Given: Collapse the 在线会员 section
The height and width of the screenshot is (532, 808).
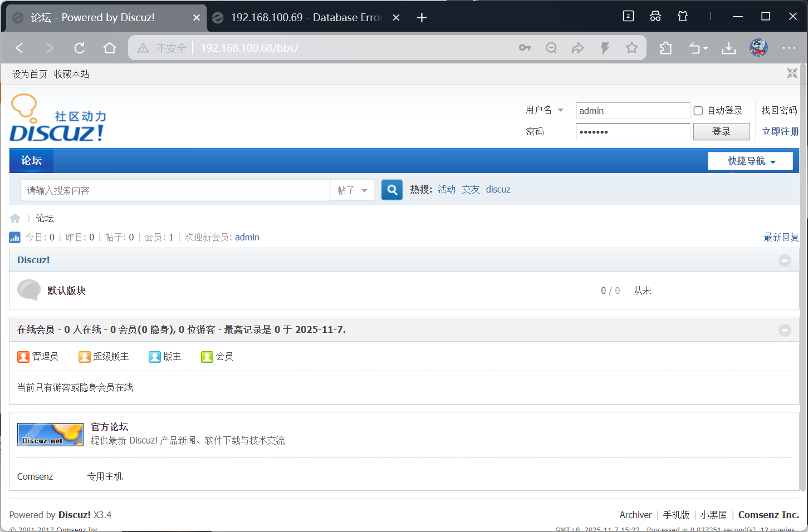Looking at the screenshot, I should 785,330.
